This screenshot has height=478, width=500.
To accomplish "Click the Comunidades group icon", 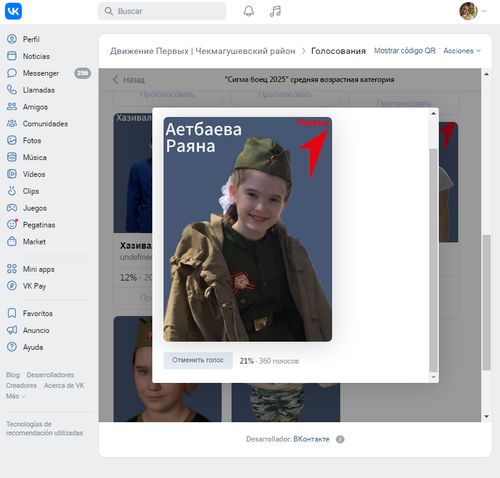I will (x=12, y=124).
